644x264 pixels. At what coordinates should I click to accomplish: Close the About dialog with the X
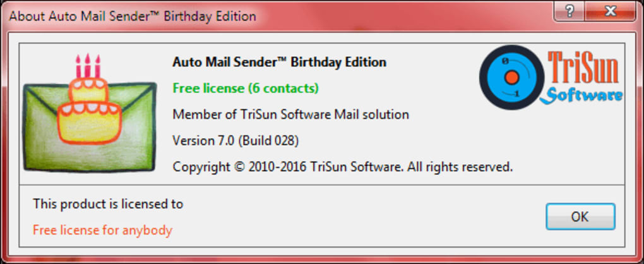coord(611,12)
